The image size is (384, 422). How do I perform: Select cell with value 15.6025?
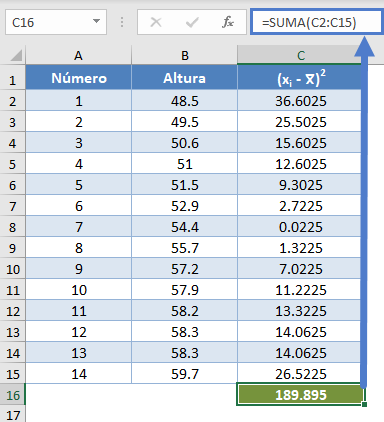[x=299, y=143]
